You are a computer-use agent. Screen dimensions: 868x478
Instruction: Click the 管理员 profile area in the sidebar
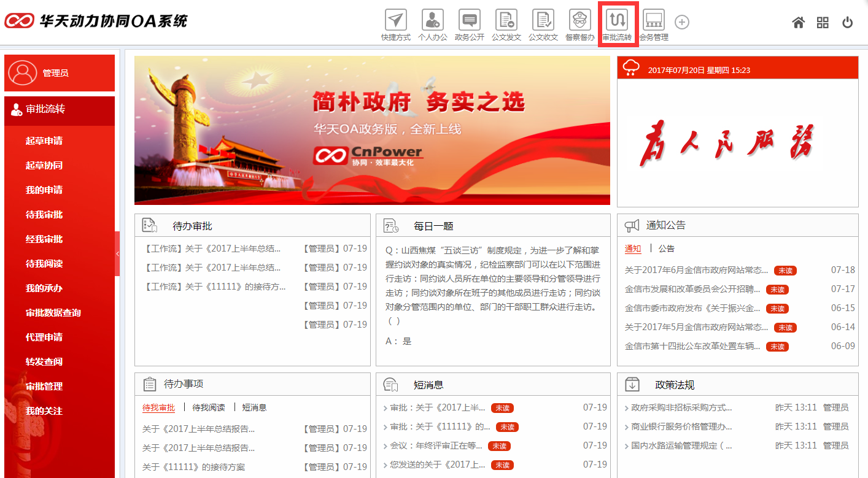point(60,72)
